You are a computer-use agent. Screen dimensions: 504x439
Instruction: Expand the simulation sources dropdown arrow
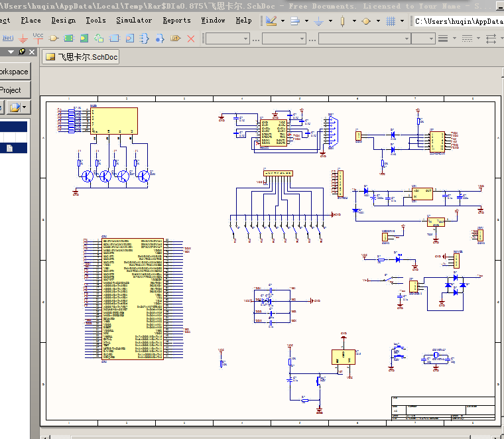[x=378, y=21]
